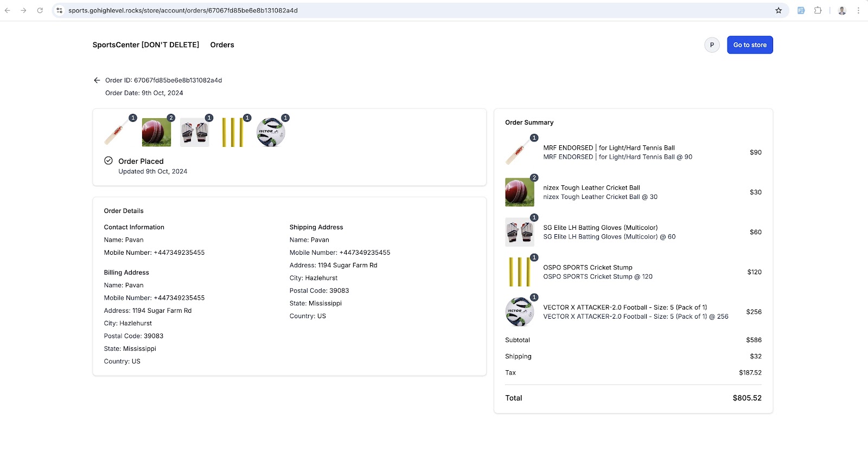Select the yellow stumps thumbnail in the order status card

pos(233,132)
